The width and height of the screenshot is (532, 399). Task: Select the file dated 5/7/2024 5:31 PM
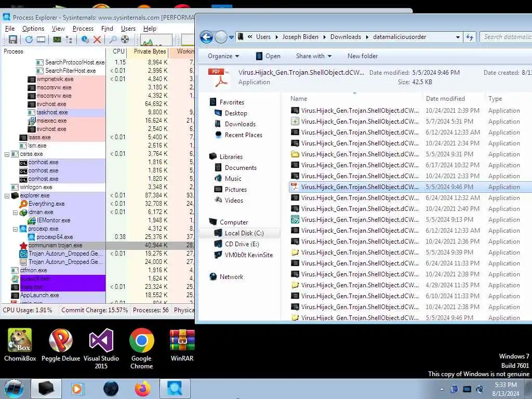[410, 122]
